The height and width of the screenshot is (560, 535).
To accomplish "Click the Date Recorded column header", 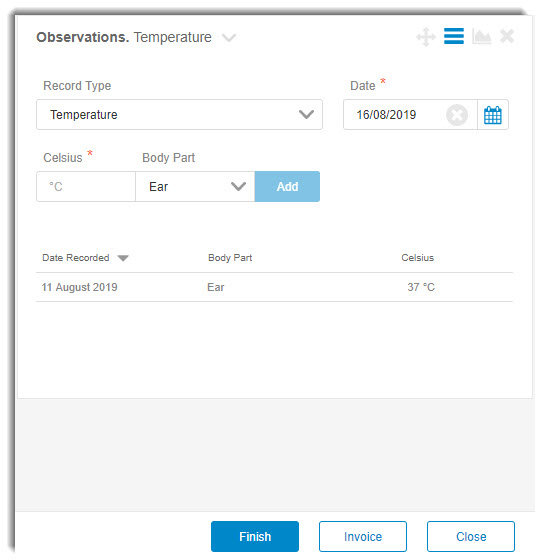I will [x=76, y=258].
